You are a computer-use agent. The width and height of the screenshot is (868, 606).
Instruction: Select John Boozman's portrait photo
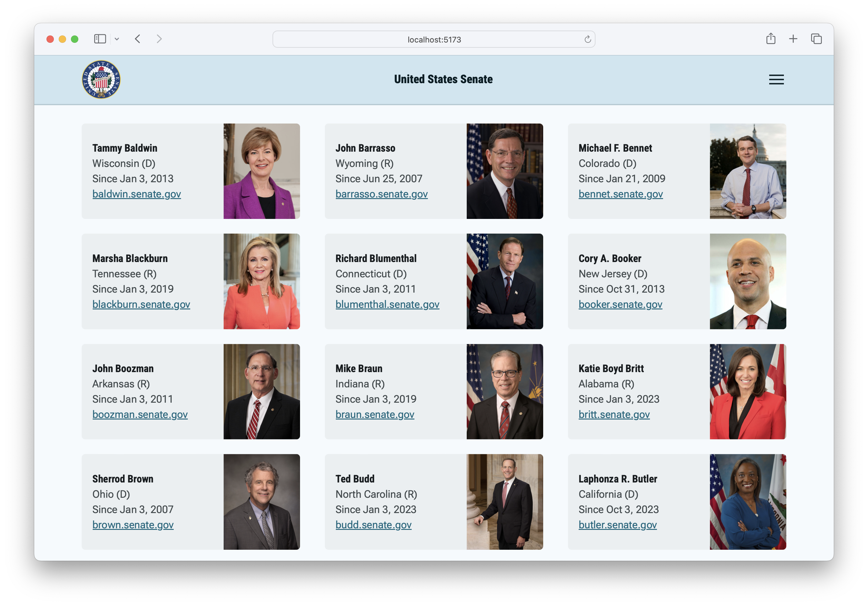262,392
